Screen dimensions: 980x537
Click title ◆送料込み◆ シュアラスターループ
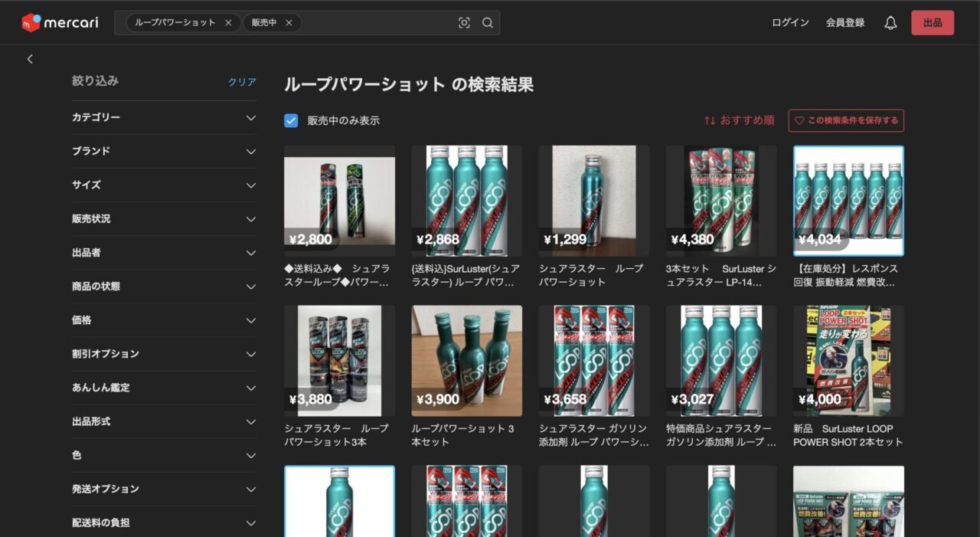tap(338, 275)
